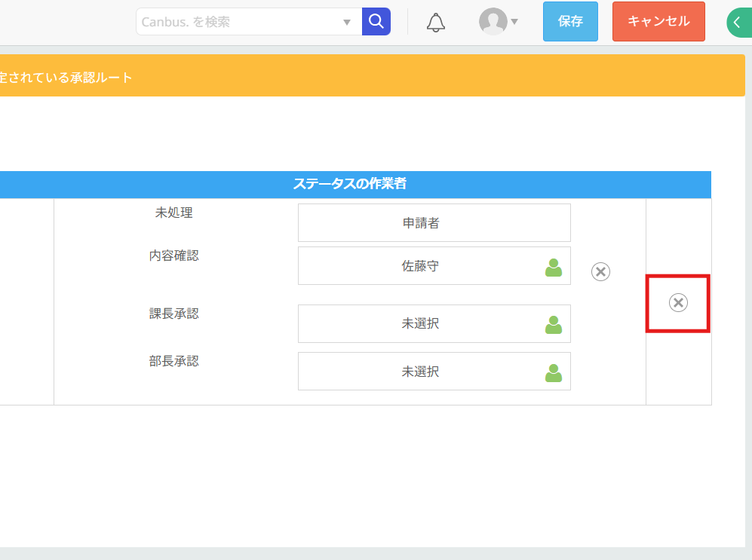Open the 部長承認 未選択 worker field

pyautogui.click(x=420, y=372)
